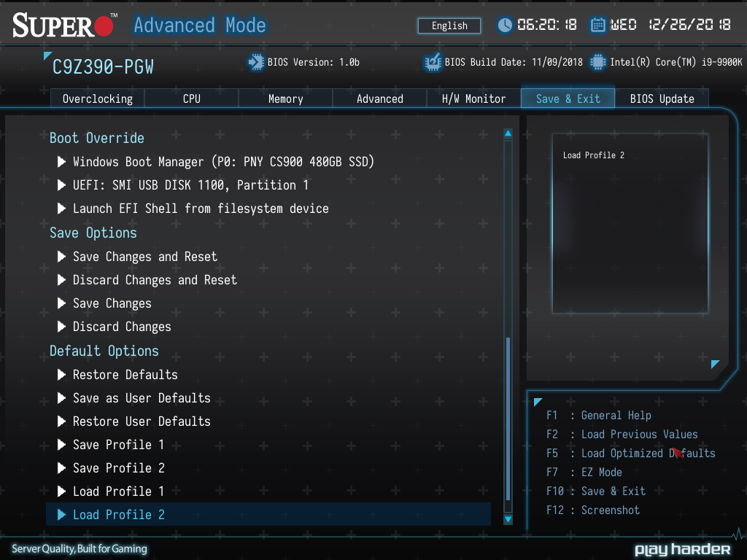The width and height of the screenshot is (747, 560).
Task: Click the arrow beside Restore Defaults
Action: 61,375
